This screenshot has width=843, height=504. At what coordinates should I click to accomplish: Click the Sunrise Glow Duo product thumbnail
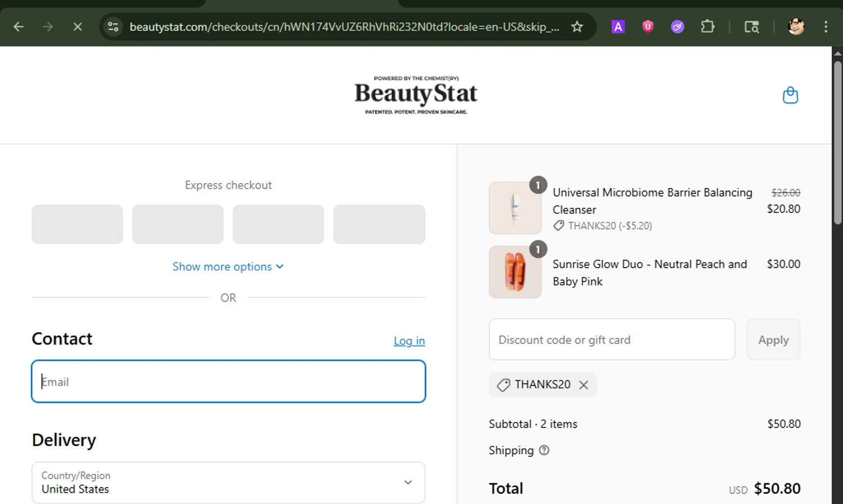(x=515, y=272)
